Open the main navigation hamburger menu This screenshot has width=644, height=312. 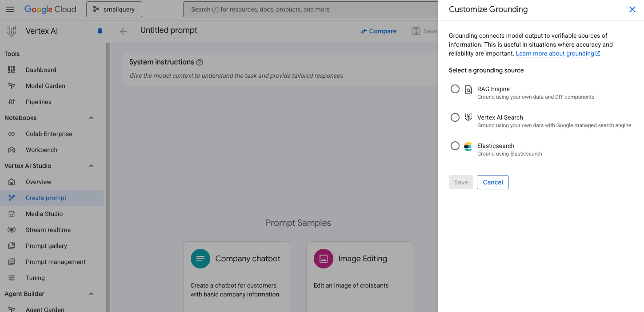click(x=10, y=9)
